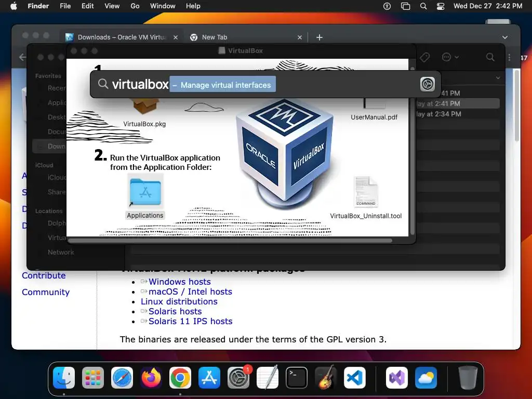Screen dimensions: 532x399
Task: Open a new Chrome tab
Action: point(320,37)
